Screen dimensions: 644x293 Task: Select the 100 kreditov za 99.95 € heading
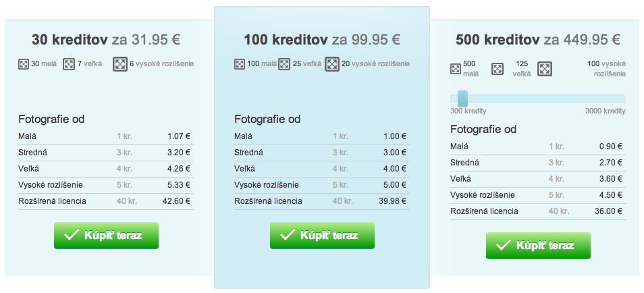322,40
